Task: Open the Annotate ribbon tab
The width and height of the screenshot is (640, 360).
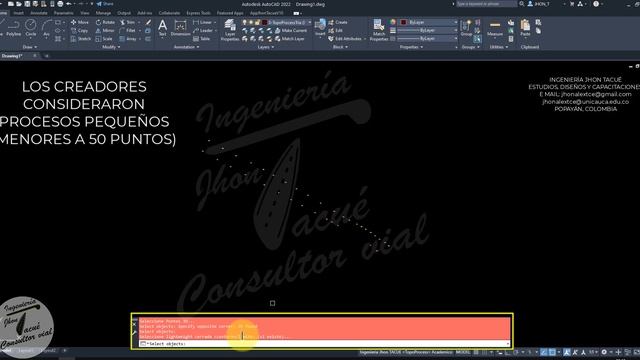Action: pos(39,13)
